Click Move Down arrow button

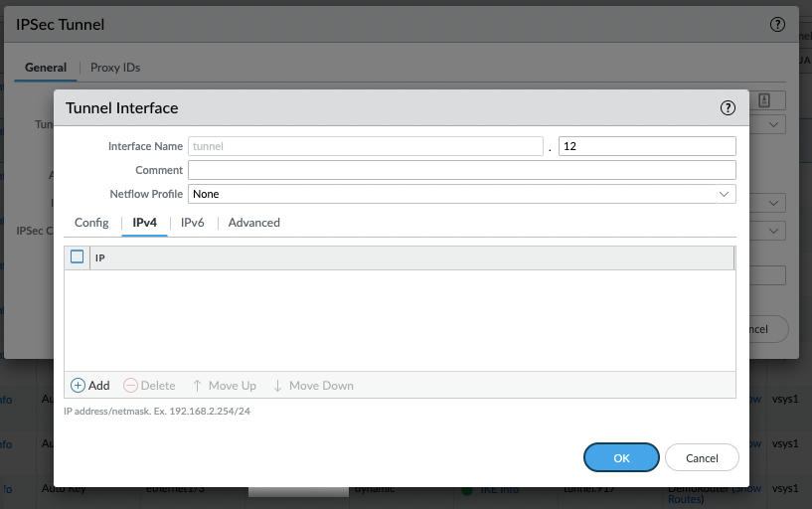tap(313, 386)
